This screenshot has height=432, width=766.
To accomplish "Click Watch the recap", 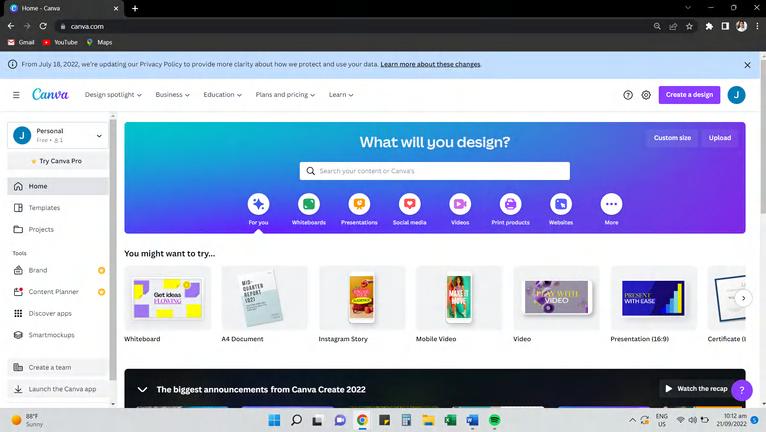I will pos(697,389).
